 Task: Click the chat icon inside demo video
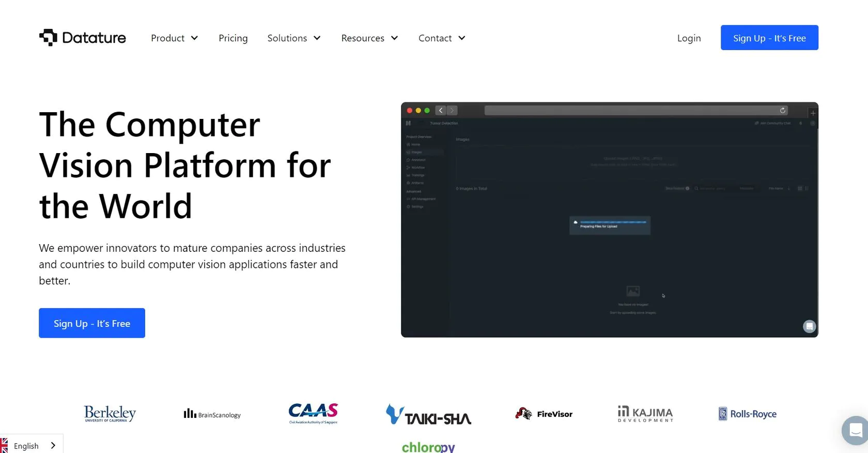point(810,326)
